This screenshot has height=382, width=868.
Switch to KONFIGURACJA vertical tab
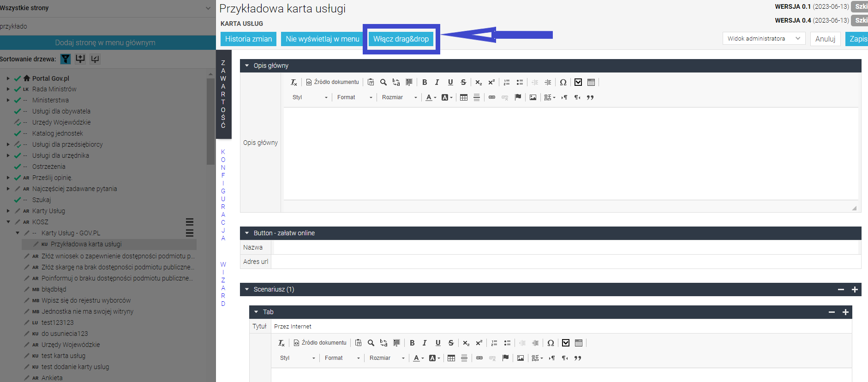pyautogui.click(x=223, y=195)
